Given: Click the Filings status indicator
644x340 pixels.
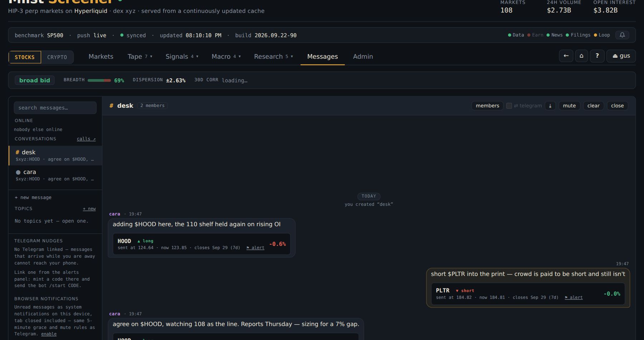Looking at the screenshot, I should coord(578,35).
